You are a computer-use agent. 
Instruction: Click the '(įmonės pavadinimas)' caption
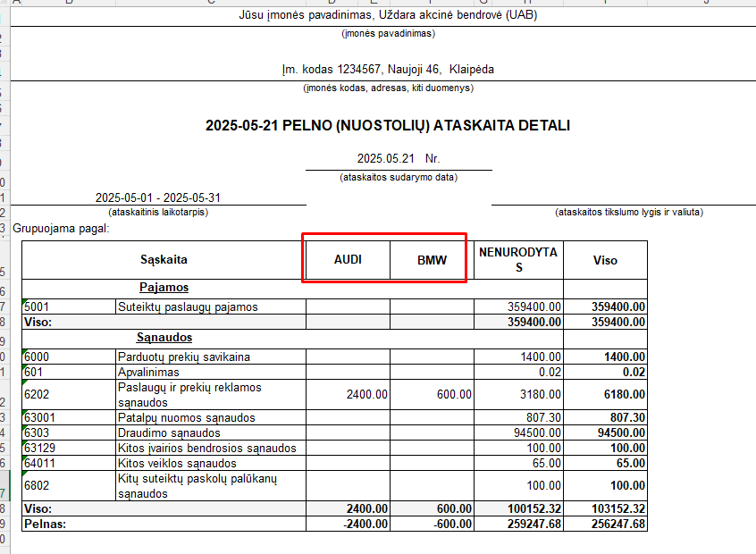388,34
